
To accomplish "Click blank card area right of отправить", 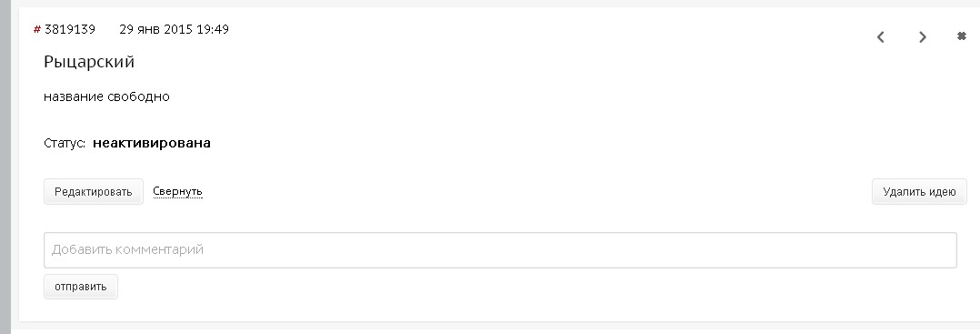I will pyautogui.click(x=537, y=287).
